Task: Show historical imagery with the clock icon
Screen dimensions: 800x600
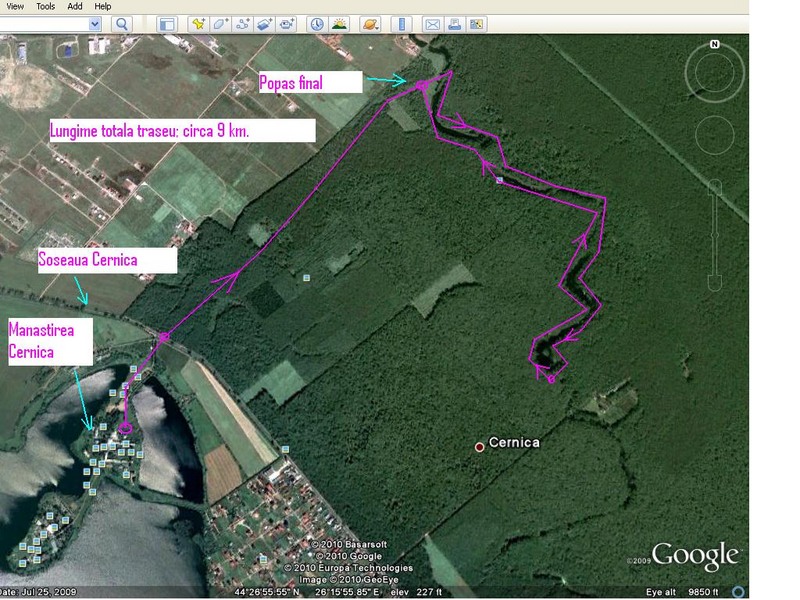Action: pyautogui.click(x=316, y=23)
